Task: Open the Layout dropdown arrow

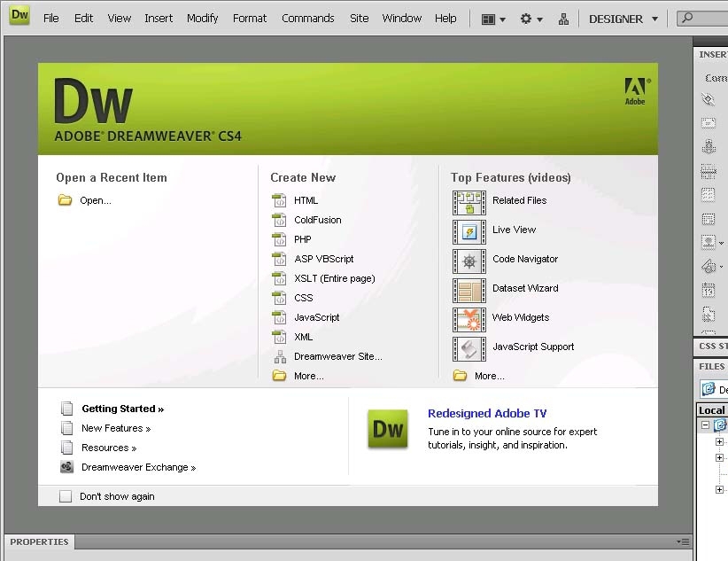Action: coord(502,19)
